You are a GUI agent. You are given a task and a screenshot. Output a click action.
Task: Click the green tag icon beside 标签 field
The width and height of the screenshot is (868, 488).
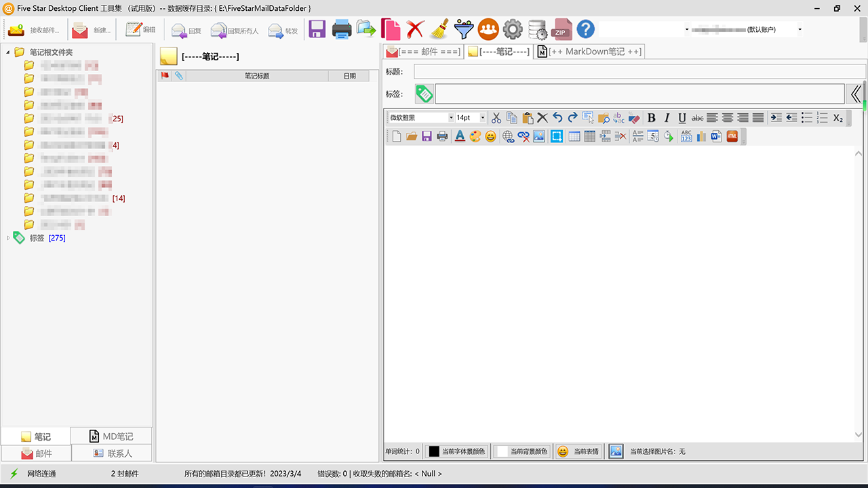[x=425, y=94]
